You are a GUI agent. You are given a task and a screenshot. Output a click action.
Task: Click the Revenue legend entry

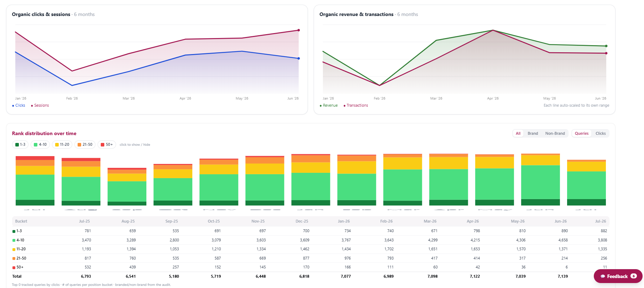pos(329,105)
